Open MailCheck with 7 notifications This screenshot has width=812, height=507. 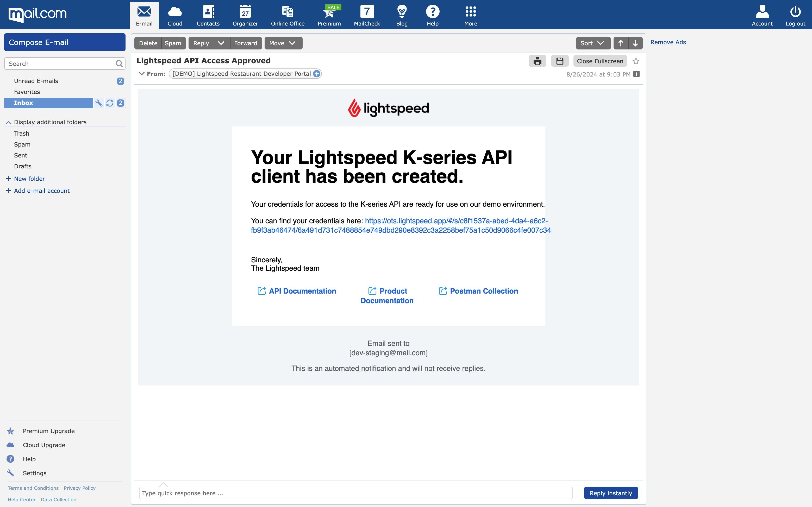(366, 15)
